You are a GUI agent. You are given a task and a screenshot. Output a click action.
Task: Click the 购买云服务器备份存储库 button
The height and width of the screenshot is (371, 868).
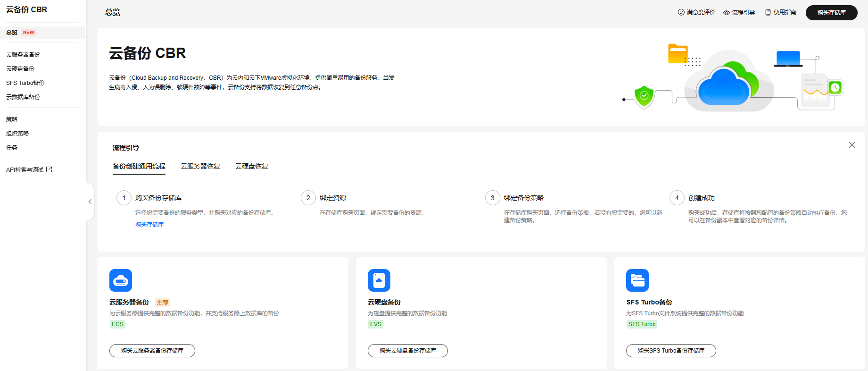(152, 351)
